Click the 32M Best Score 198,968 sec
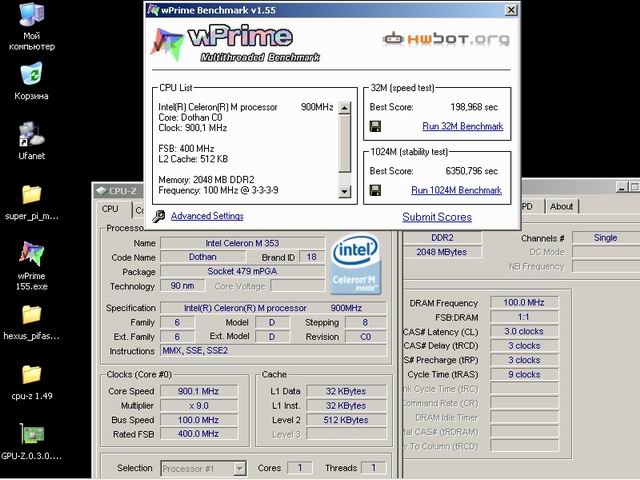The height and width of the screenshot is (480, 640). click(474, 107)
